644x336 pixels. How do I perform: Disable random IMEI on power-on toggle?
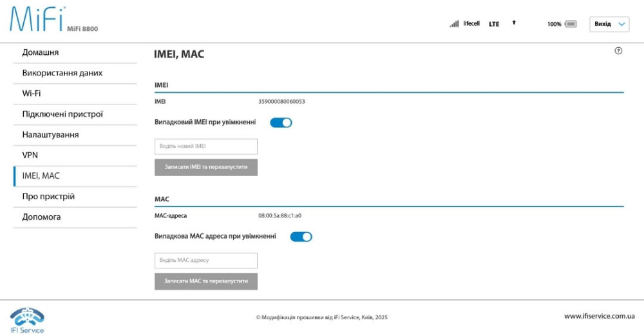click(x=281, y=123)
